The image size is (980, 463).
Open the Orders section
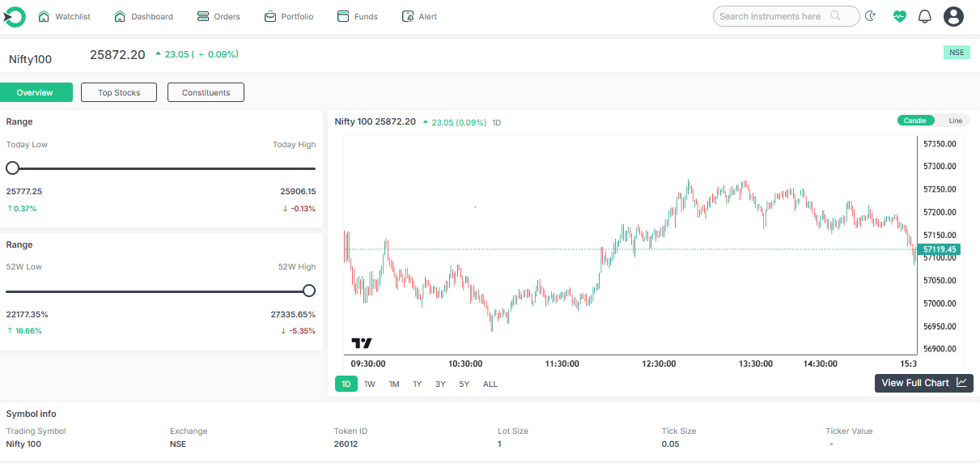pos(218,16)
